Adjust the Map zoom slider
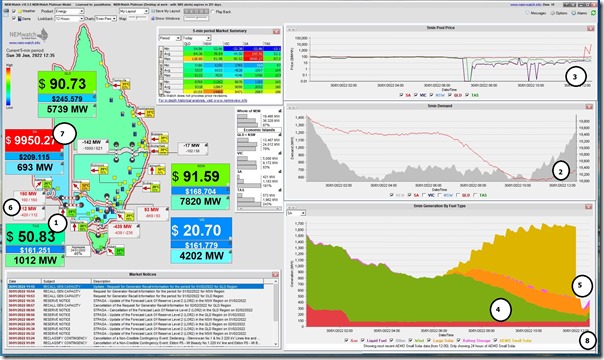604x360 pixels. tap(138, 18)
